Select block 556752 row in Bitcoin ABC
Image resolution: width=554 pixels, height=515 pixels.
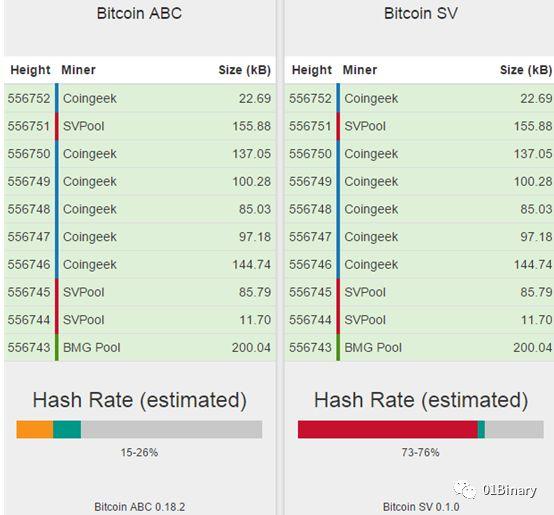140,98
